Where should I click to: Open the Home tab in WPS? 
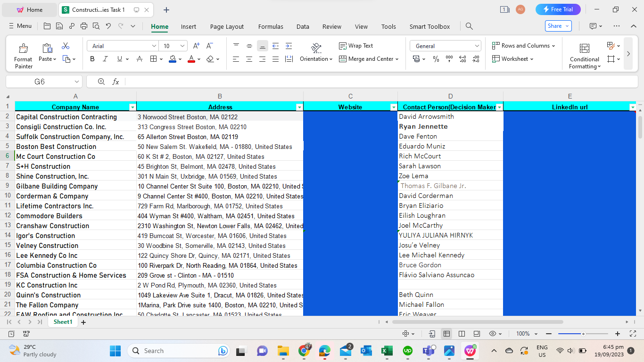(x=30, y=9)
